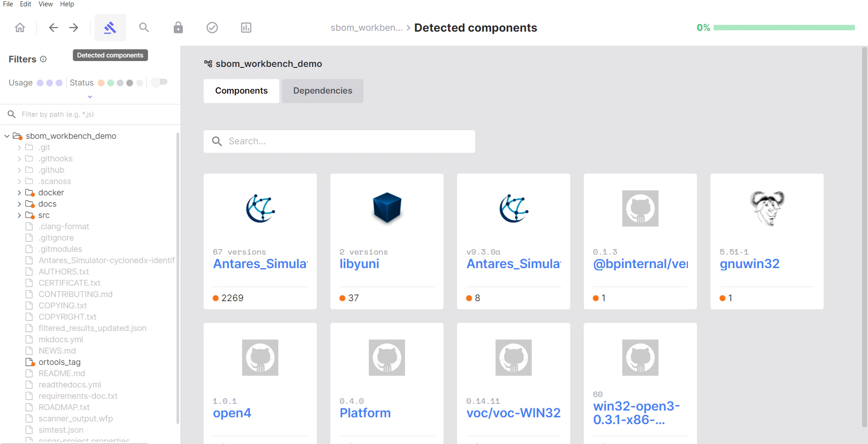Viewport: 868px width, 444px height.
Task: Select the green Status filter dot
Action: click(x=111, y=83)
